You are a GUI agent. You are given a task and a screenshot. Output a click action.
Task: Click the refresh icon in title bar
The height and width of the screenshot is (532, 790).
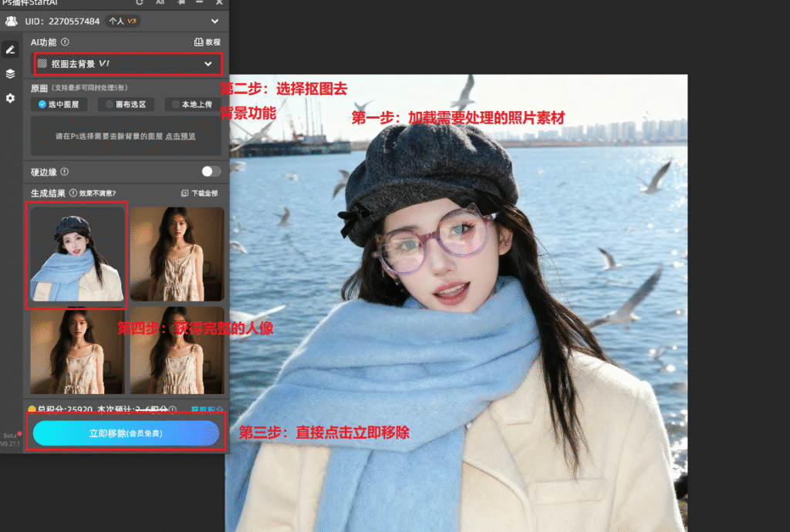click(139, 3)
